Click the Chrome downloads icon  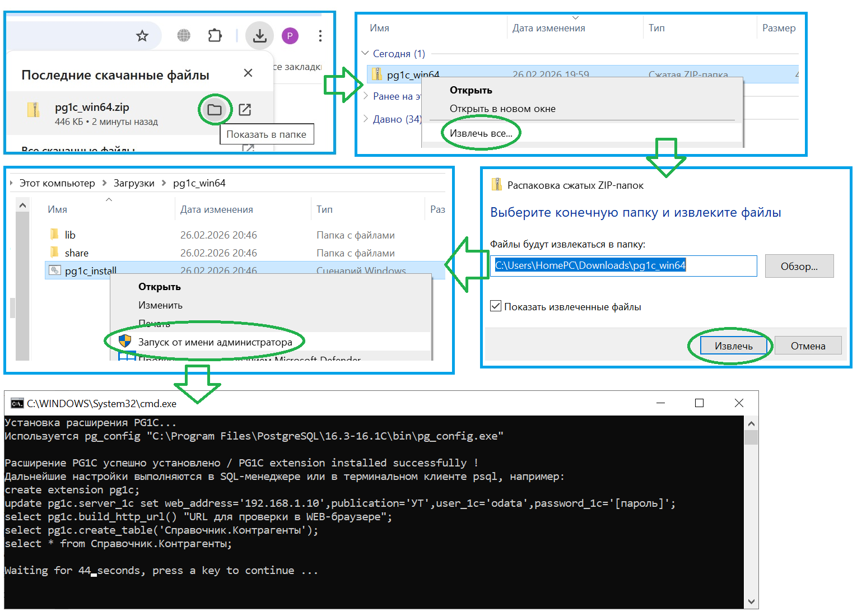pos(259,35)
